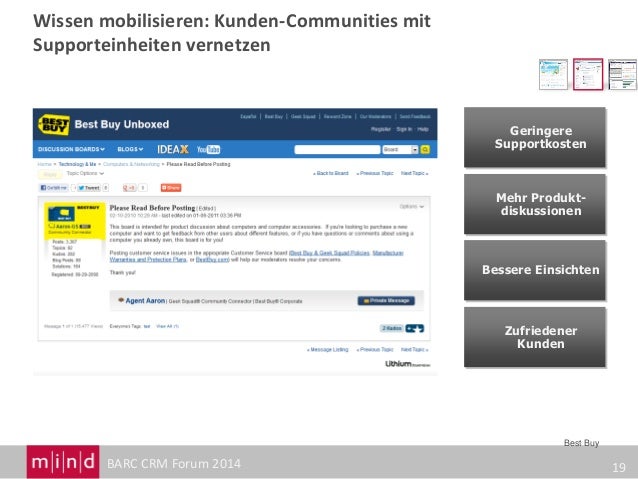Screen dimensions: 638x479
Task: Click Next Topic beside Message Listing
Action: pos(414,350)
